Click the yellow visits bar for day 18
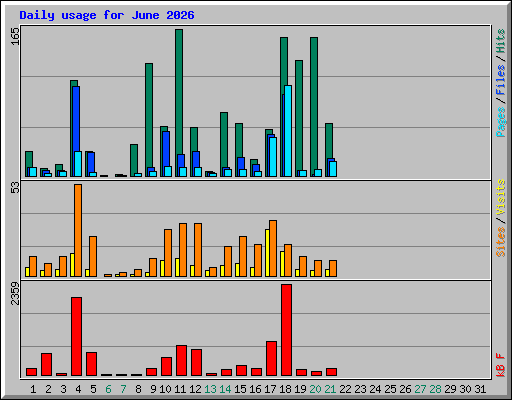This screenshot has width=512, height=400. tap(282, 264)
